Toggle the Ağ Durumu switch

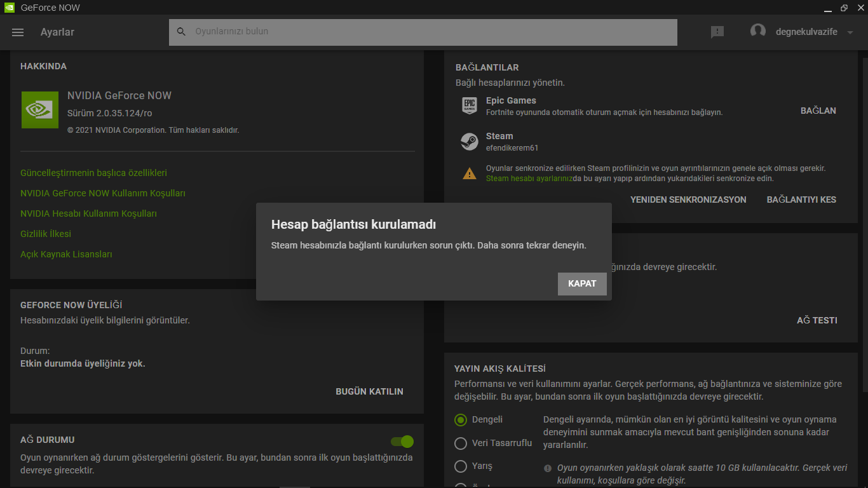point(402,442)
